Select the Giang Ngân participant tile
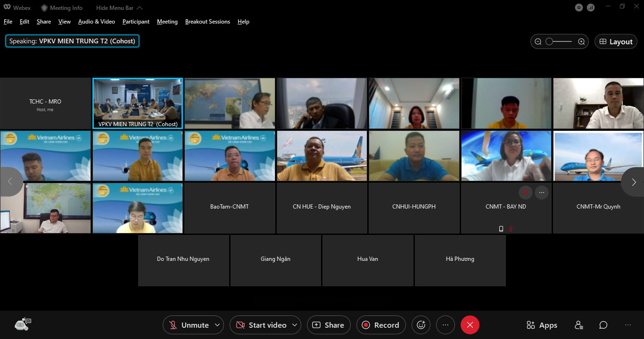 click(x=275, y=260)
